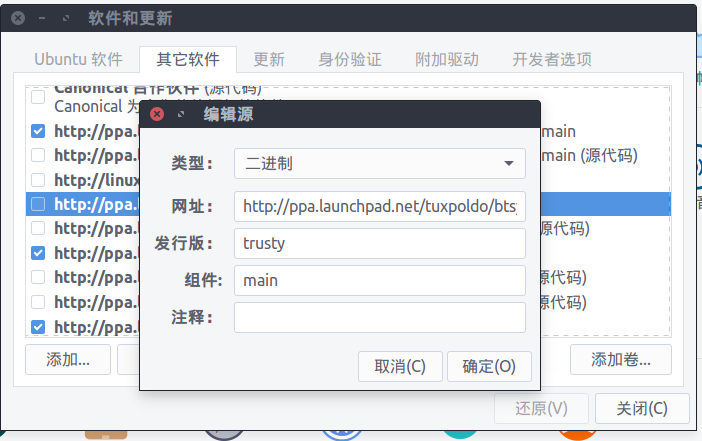This screenshot has height=441, width=702.
Task: Click the dropdown arrow in 类型 combo
Action: [509, 163]
